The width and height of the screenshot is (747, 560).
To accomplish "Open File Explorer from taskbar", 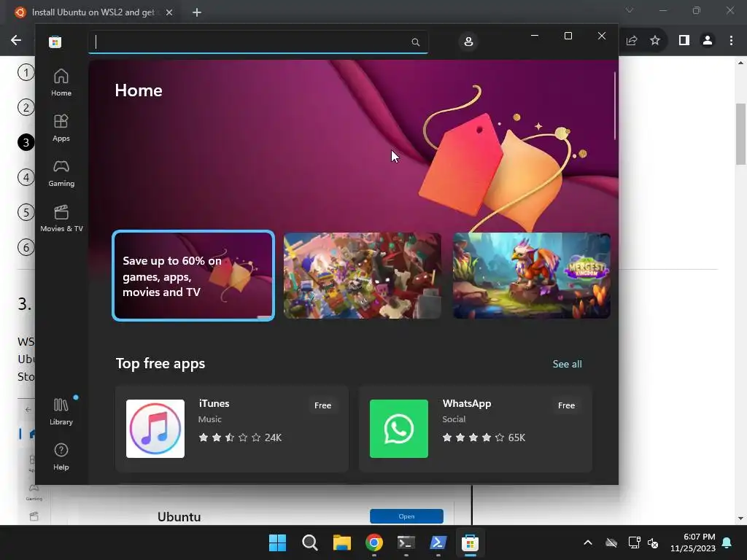I will click(341, 542).
